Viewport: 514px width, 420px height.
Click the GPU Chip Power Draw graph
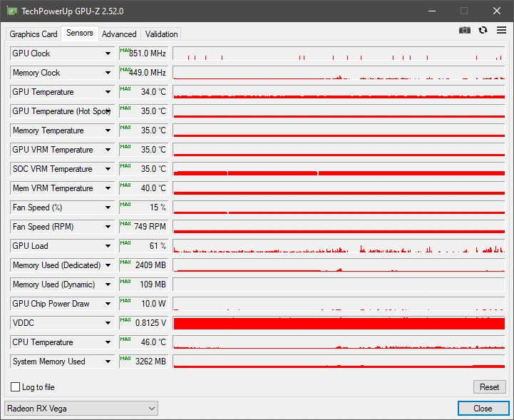click(x=339, y=304)
